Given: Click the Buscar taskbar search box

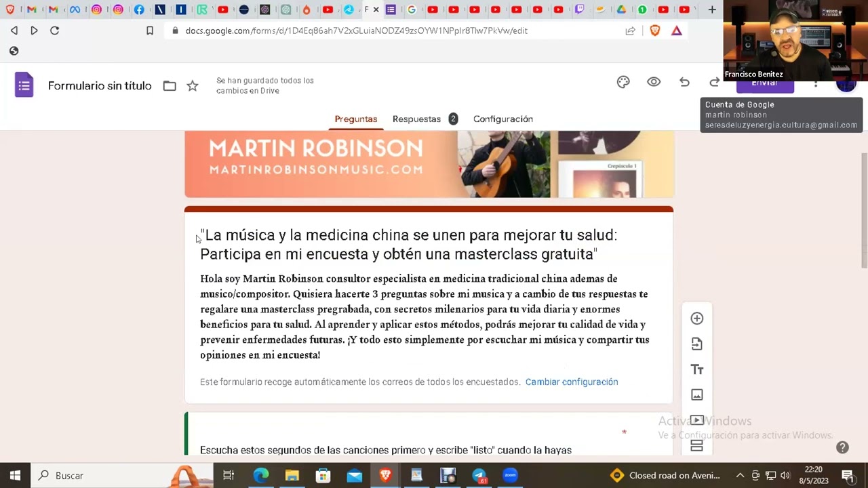Looking at the screenshot, I should pyautogui.click(x=122, y=476).
